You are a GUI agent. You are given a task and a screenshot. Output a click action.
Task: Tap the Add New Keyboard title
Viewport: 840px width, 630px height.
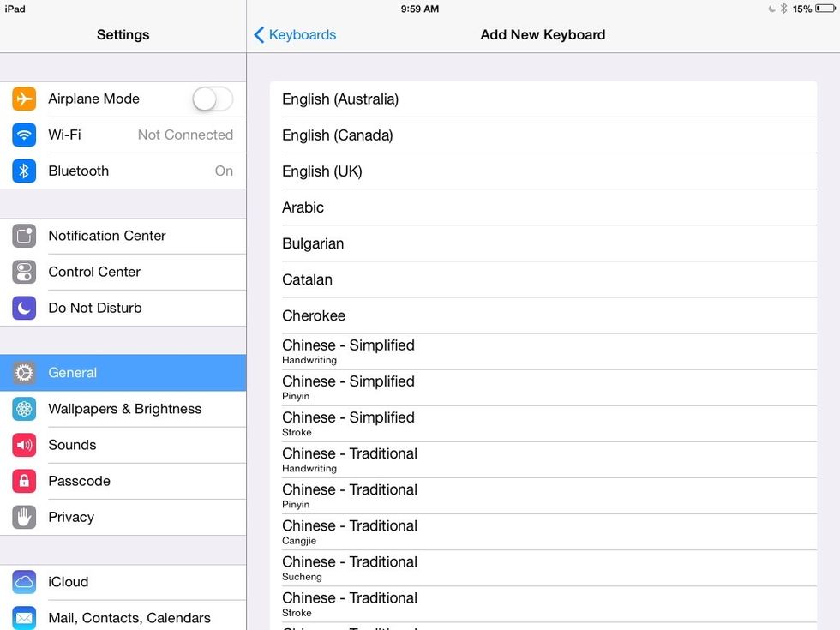[x=543, y=35]
